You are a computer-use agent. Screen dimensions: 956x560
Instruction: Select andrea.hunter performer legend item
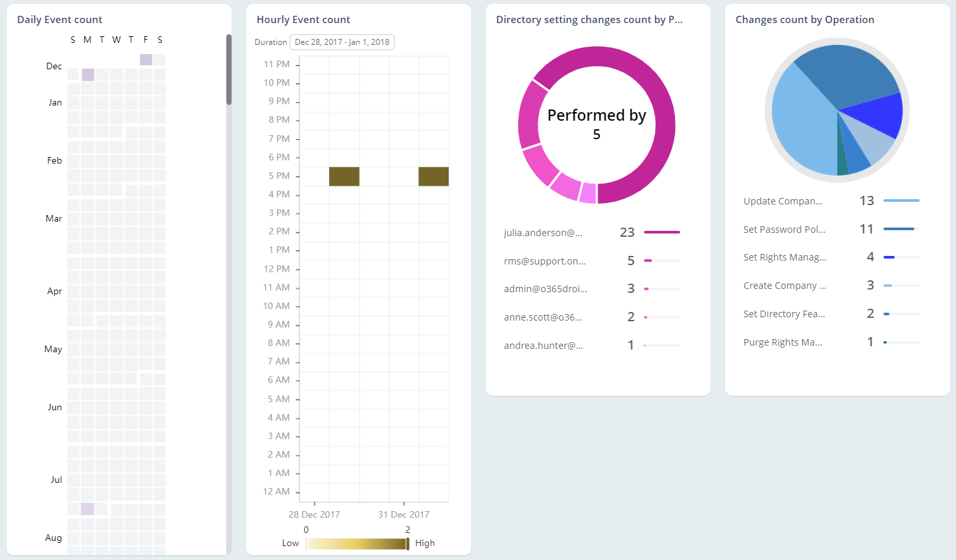pyautogui.click(x=543, y=346)
